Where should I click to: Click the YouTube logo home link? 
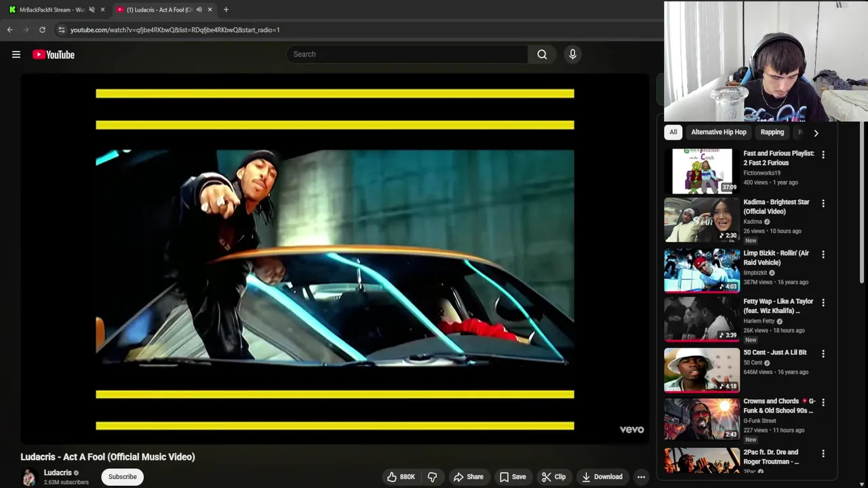click(x=54, y=54)
